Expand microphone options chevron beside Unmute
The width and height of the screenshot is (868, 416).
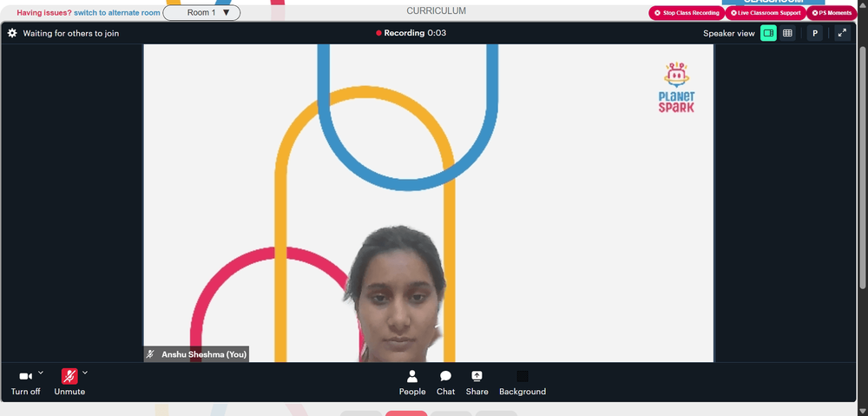click(85, 373)
